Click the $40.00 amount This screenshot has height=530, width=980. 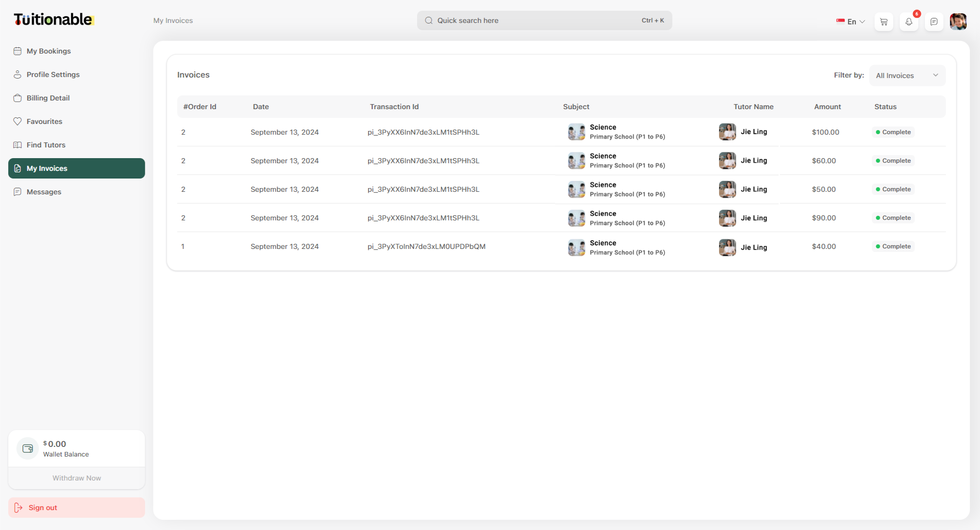pos(824,246)
